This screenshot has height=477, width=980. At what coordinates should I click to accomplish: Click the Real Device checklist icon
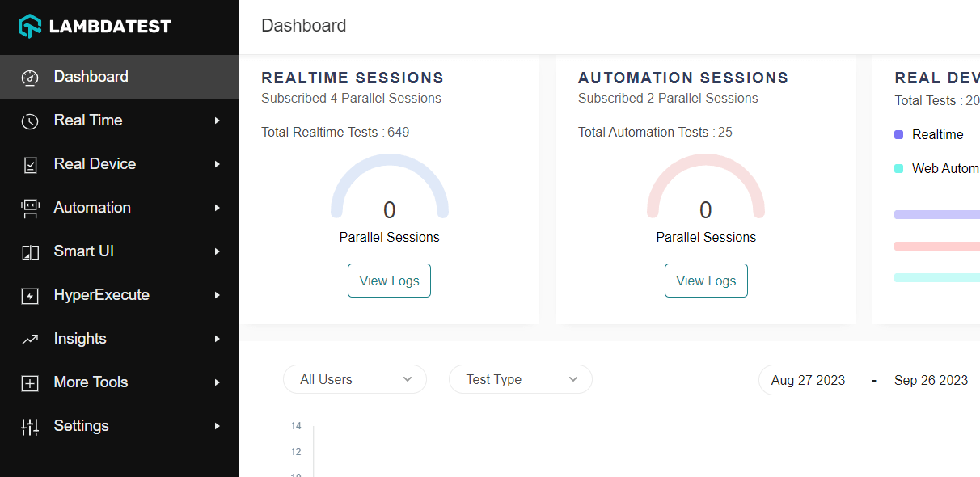pyautogui.click(x=30, y=165)
